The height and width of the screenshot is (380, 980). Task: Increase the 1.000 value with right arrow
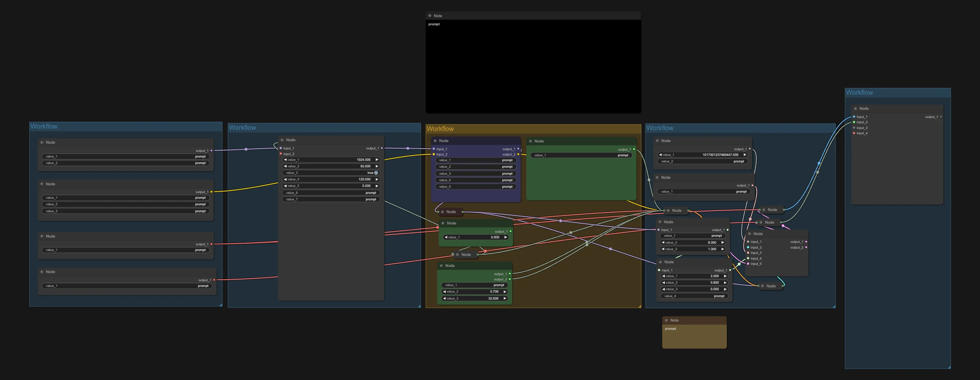coord(723,249)
